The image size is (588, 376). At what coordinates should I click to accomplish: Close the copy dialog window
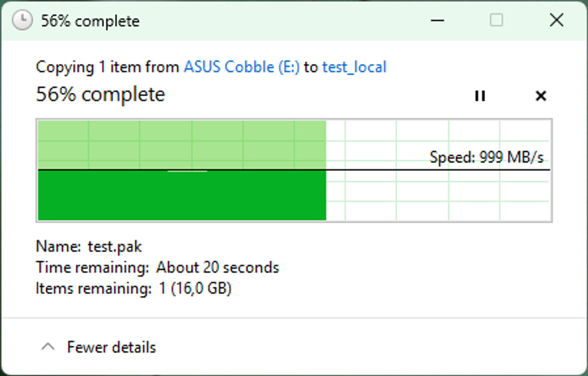coord(556,20)
